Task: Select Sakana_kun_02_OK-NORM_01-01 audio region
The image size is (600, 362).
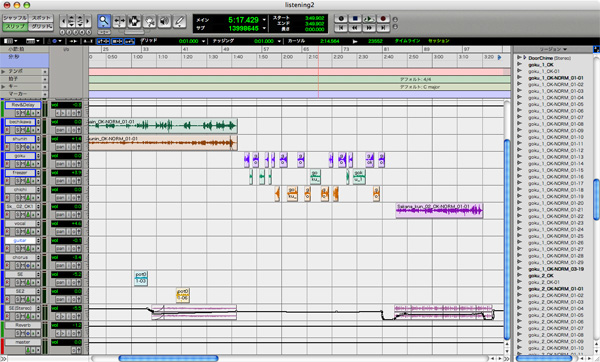Action: pyautogui.click(x=439, y=210)
